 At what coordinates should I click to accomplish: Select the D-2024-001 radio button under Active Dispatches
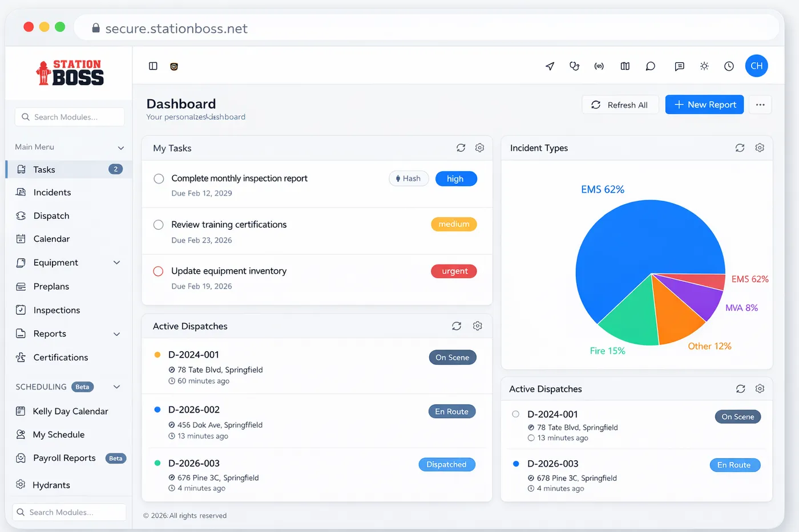pyautogui.click(x=515, y=415)
